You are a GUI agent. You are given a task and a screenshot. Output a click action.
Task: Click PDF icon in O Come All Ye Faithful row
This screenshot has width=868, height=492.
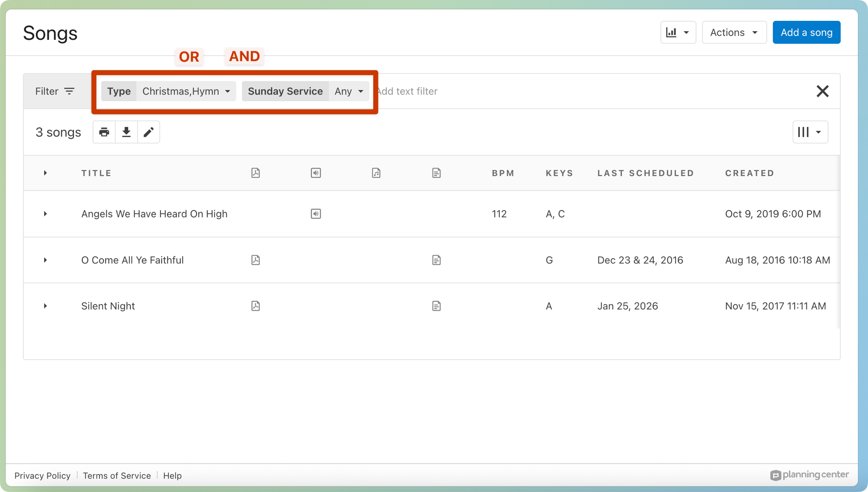point(256,260)
